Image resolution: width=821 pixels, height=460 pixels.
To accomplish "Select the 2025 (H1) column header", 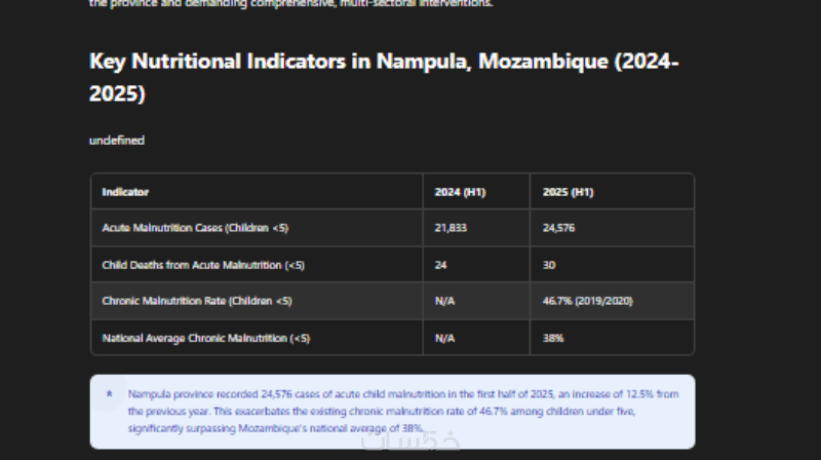I will click(x=568, y=192).
